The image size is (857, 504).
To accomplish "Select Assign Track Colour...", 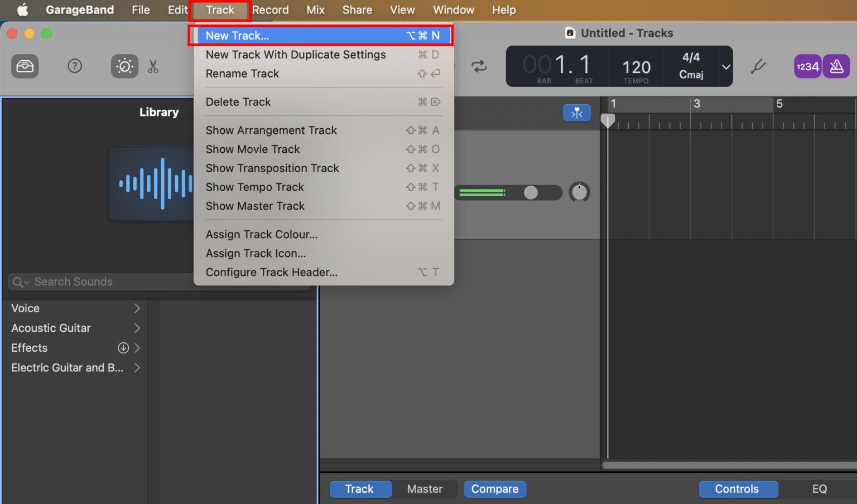I will pos(324,235).
